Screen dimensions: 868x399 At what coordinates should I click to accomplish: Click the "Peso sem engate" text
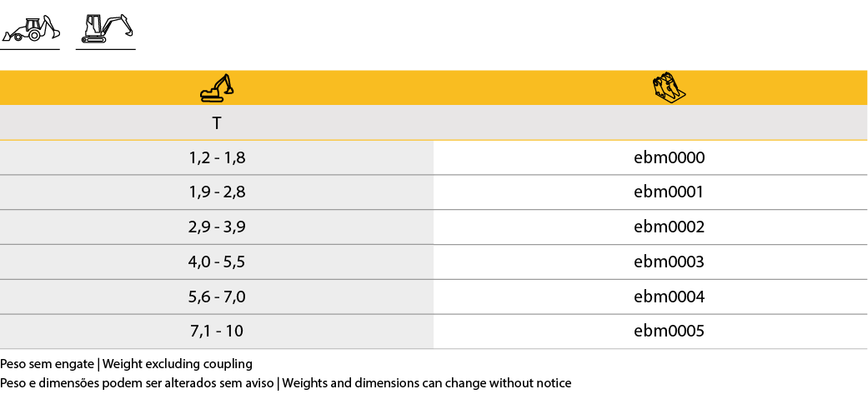(x=47, y=364)
